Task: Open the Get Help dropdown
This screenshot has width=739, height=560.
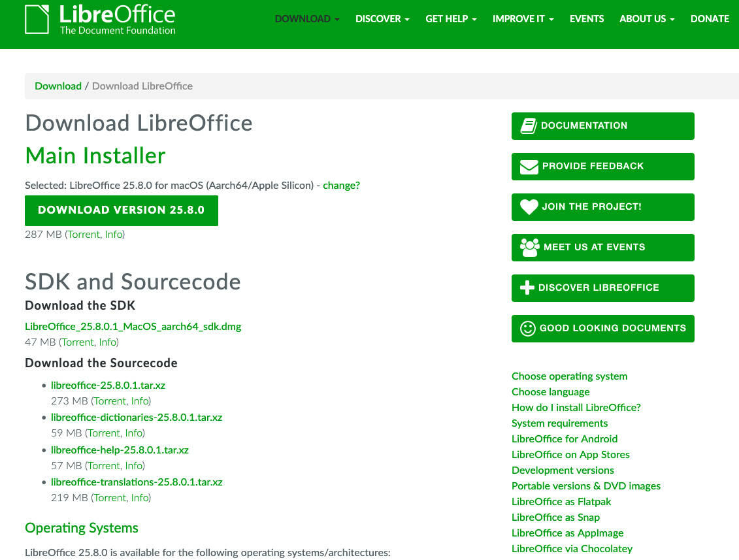Action: tap(451, 19)
